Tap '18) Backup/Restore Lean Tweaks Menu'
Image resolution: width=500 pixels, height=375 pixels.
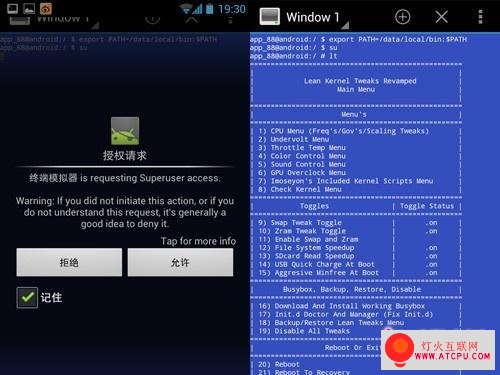(x=331, y=323)
